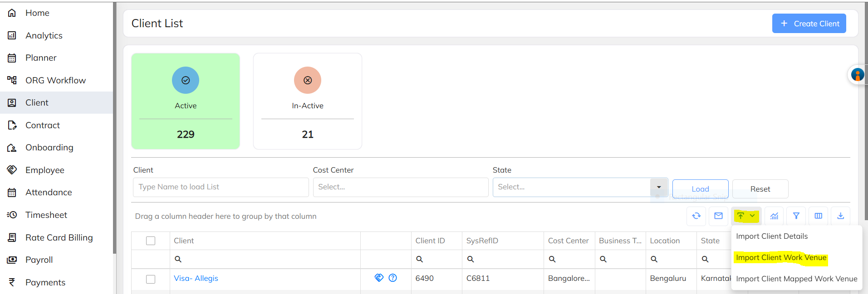868x294 pixels.
Task: Select the In-Active clients card
Action: coord(308,101)
